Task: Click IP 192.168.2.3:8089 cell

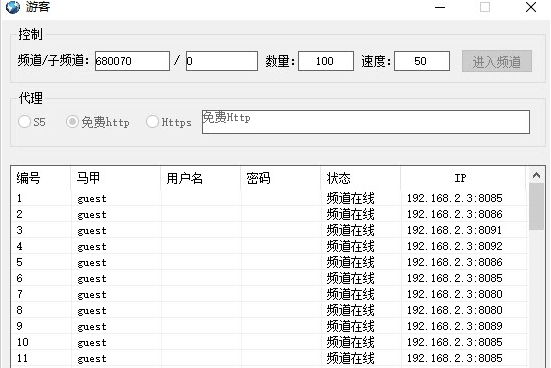Action: [455, 326]
